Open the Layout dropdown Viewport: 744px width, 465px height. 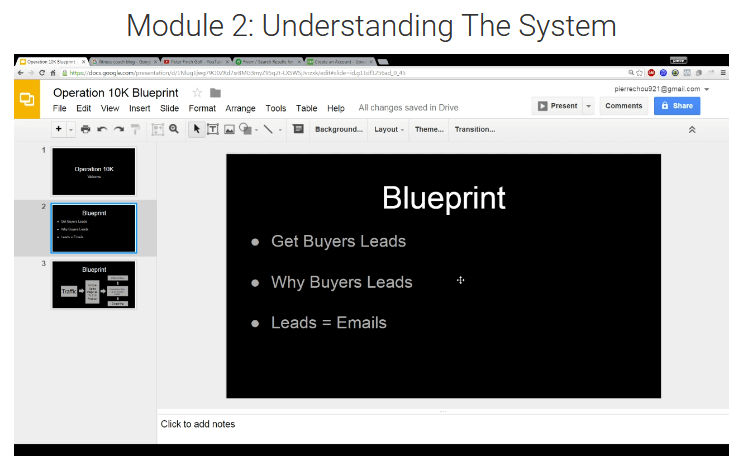(x=389, y=129)
